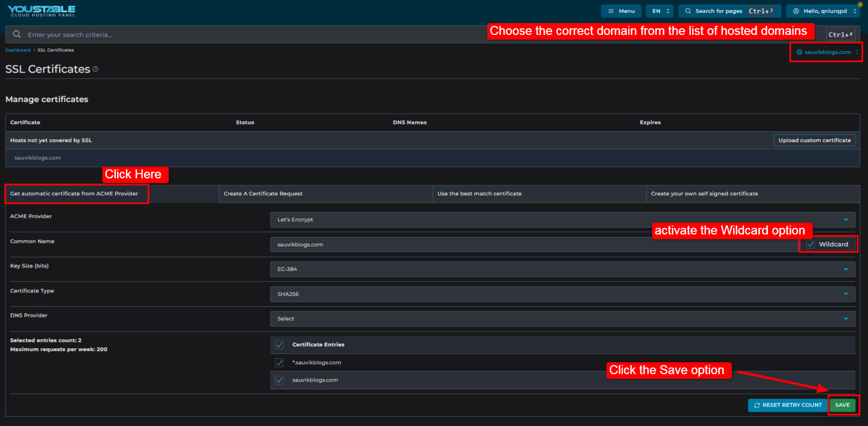Uncheck the *.sauvikblogs.com entry checkbox
The width and height of the screenshot is (868, 426).
coord(279,363)
